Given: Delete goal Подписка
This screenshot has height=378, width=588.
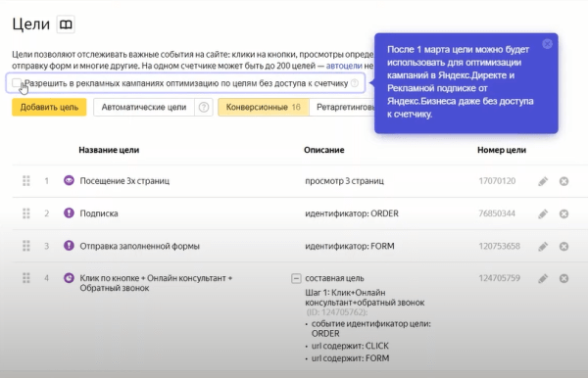Looking at the screenshot, I should pyautogui.click(x=563, y=213).
